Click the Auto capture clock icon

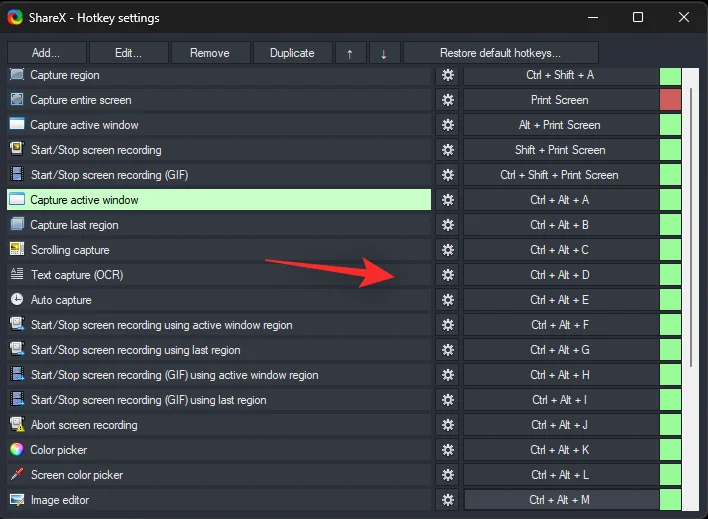click(17, 300)
